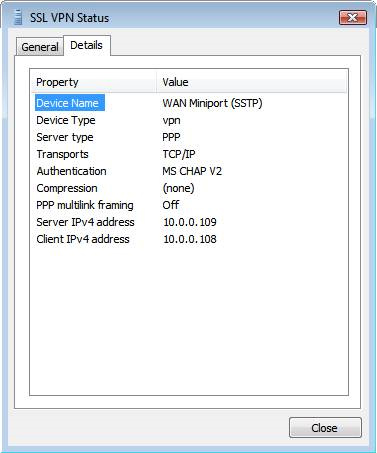Screen dimensions: 377x453
Task: Click the Close button
Action: [325, 428]
